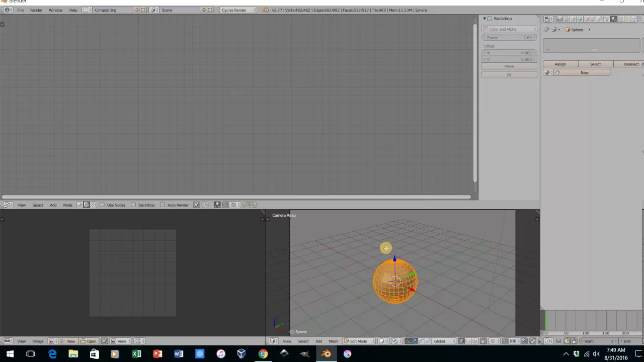Image resolution: width=644 pixels, height=362 pixels.
Task: Open the Mesh menu in 3D viewport
Action: (x=333, y=341)
